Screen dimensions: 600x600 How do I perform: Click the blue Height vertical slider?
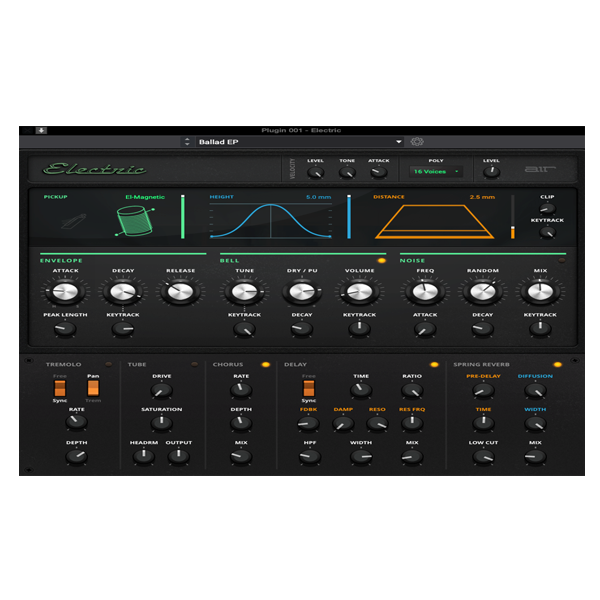tap(349, 217)
